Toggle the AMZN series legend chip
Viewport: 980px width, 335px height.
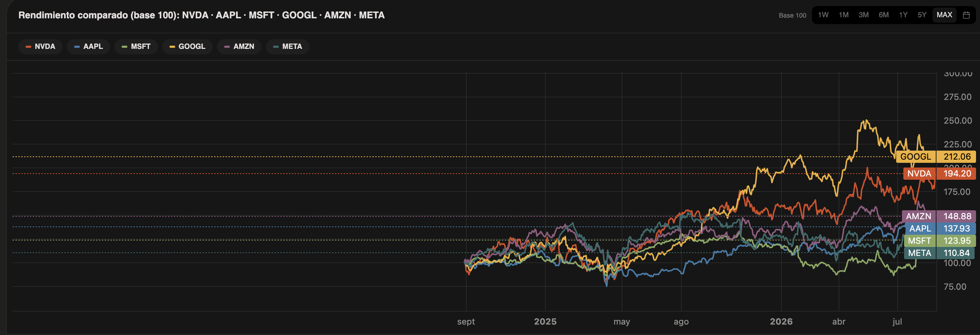tap(239, 46)
